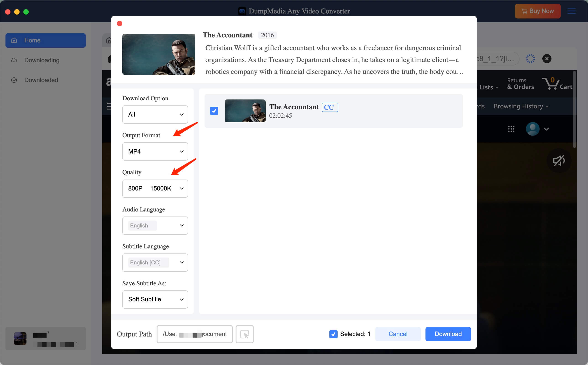This screenshot has width=588, height=365.
Task: Open the Home section in sidebar
Action: pos(45,40)
